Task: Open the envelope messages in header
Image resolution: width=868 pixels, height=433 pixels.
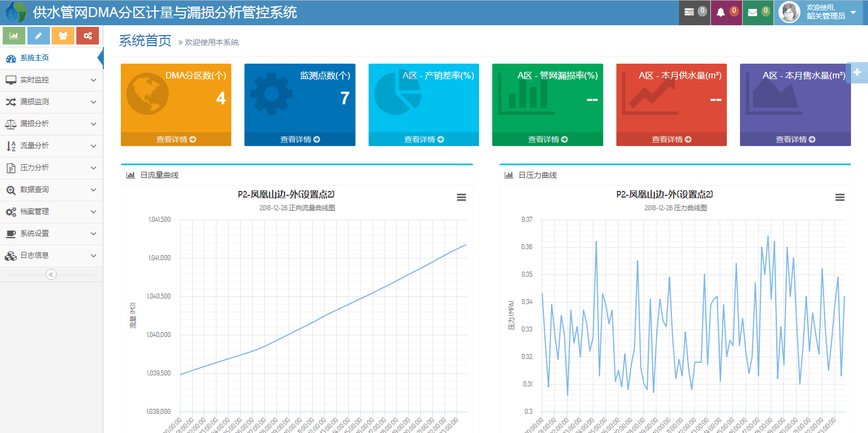Action: click(753, 12)
